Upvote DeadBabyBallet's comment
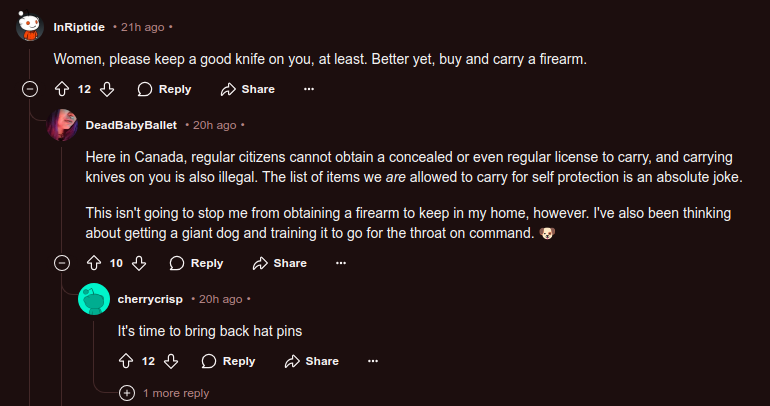The image size is (770, 406). click(94, 263)
